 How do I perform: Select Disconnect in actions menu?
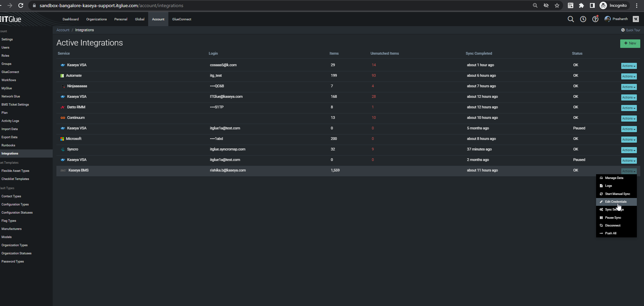(616, 226)
